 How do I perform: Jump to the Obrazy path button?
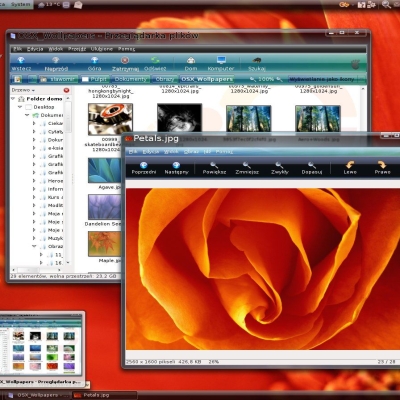tap(165, 79)
